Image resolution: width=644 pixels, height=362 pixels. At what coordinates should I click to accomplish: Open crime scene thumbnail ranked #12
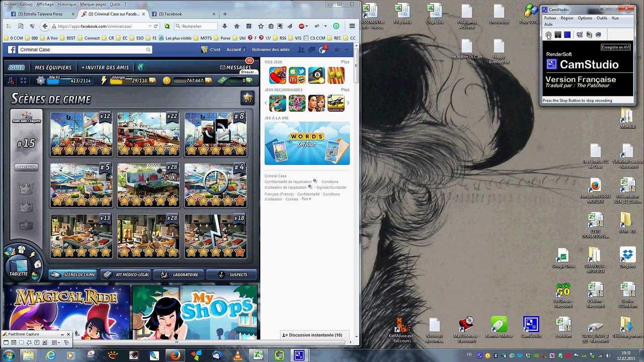pyautogui.click(x=82, y=134)
